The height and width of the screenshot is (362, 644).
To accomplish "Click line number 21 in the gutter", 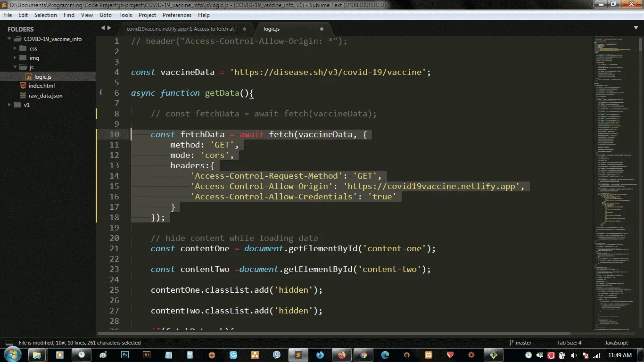I will pyautogui.click(x=114, y=248).
